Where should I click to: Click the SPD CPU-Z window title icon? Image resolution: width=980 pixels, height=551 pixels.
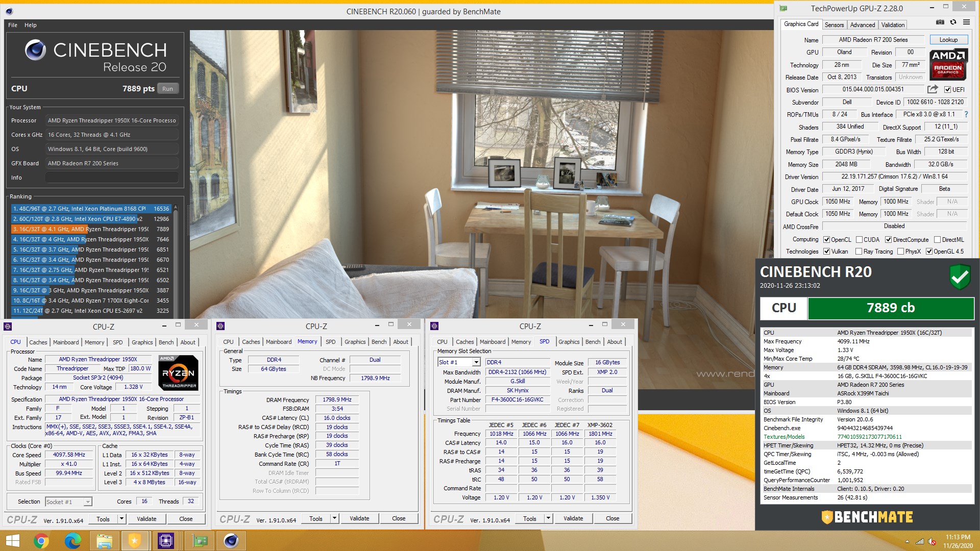tap(434, 326)
